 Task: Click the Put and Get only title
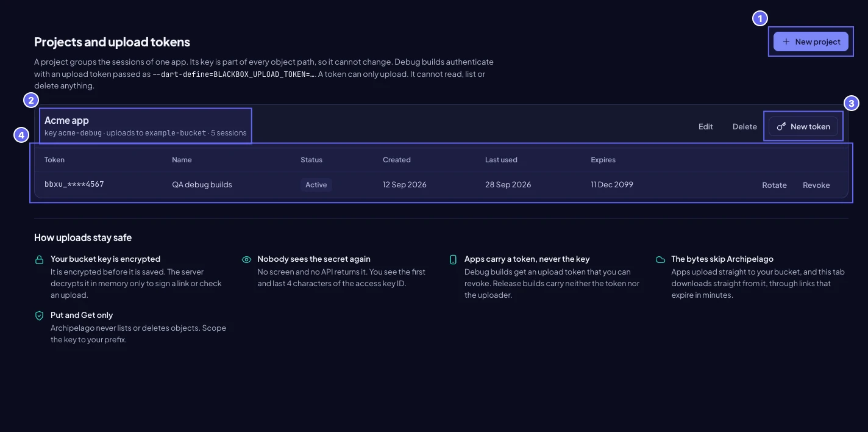pos(82,315)
